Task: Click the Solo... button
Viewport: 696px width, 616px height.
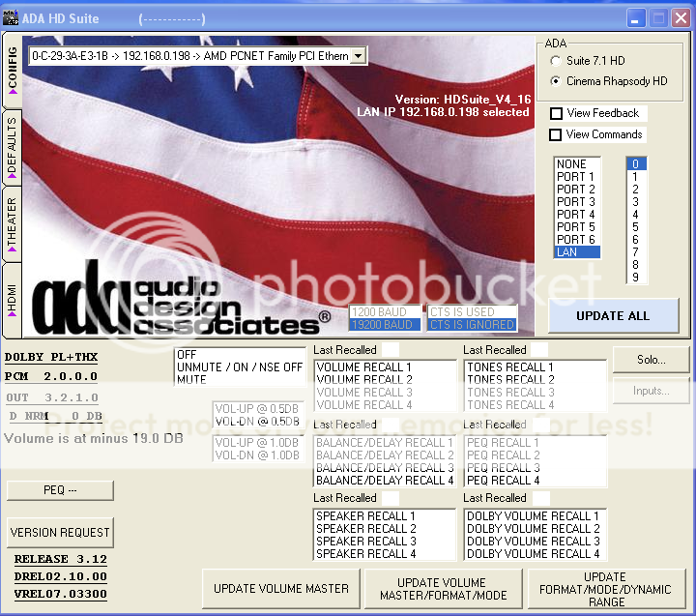Action: (651, 360)
